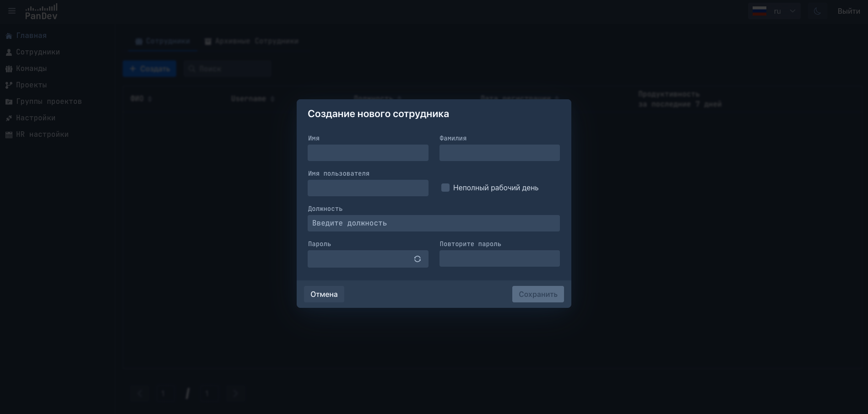
Task: Open the Сотрудники section in sidebar
Action: pyautogui.click(x=38, y=52)
